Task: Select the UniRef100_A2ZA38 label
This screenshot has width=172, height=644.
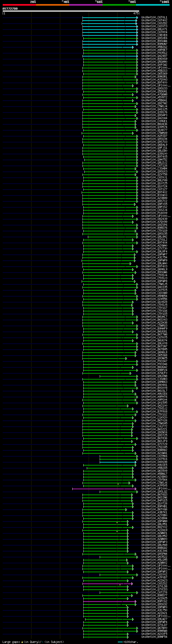Action: 154,323
